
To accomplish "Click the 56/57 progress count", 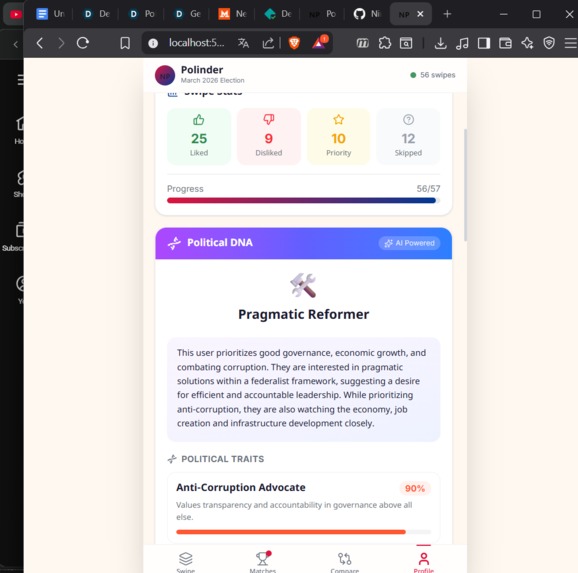I will pos(428,189).
